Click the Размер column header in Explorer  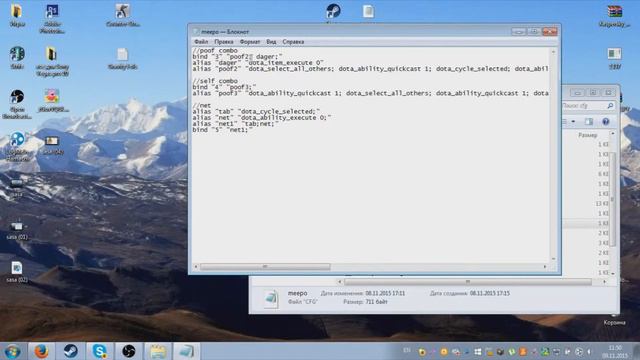click(x=587, y=135)
